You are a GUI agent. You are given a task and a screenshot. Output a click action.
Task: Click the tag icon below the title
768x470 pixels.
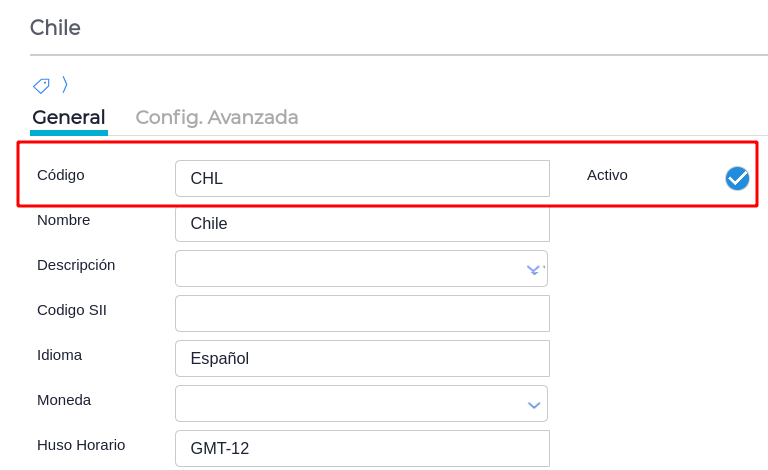pos(41,85)
